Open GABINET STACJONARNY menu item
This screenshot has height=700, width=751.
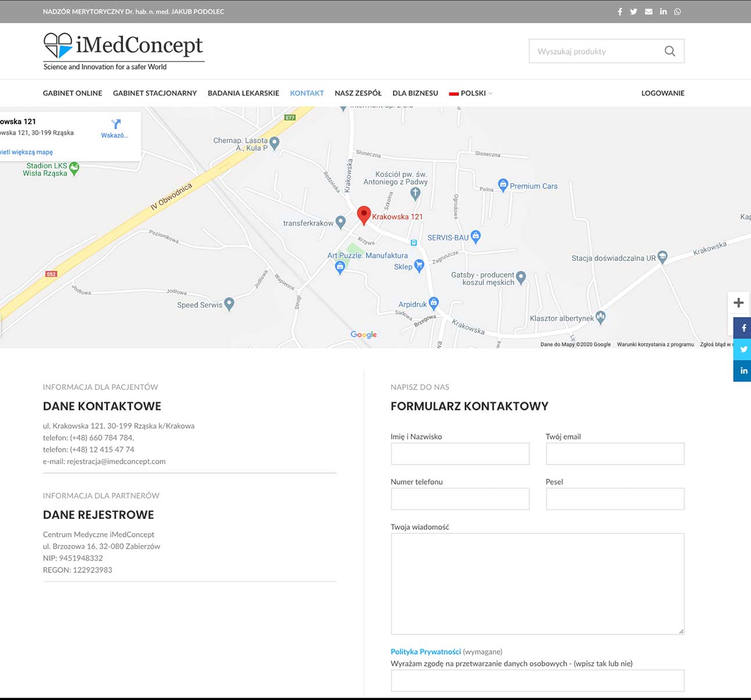coord(155,93)
